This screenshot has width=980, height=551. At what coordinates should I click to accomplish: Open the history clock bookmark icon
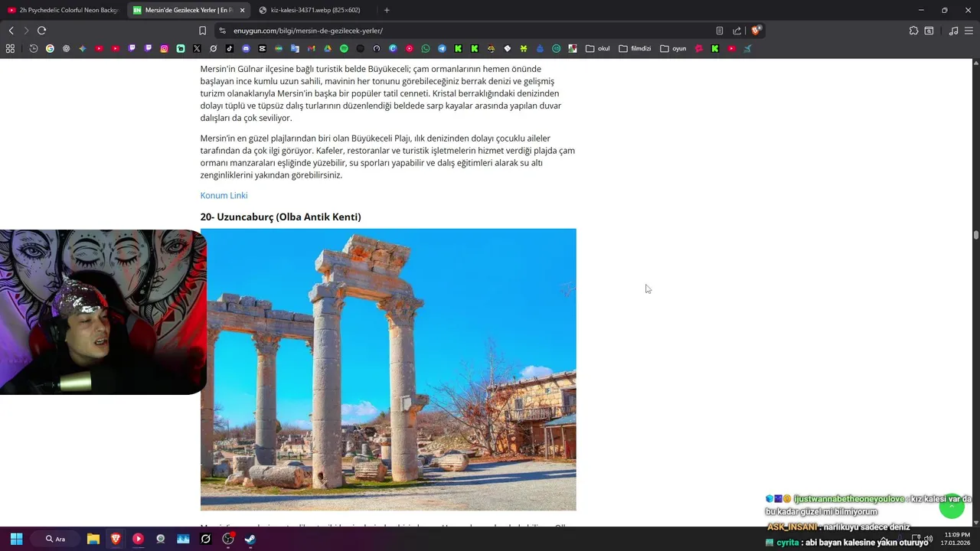point(34,48)
